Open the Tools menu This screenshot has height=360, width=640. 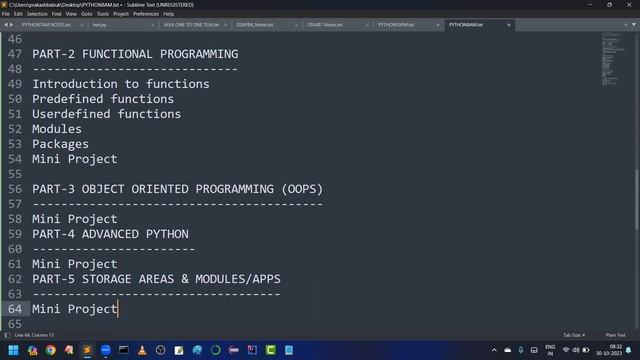coord(103,14)
